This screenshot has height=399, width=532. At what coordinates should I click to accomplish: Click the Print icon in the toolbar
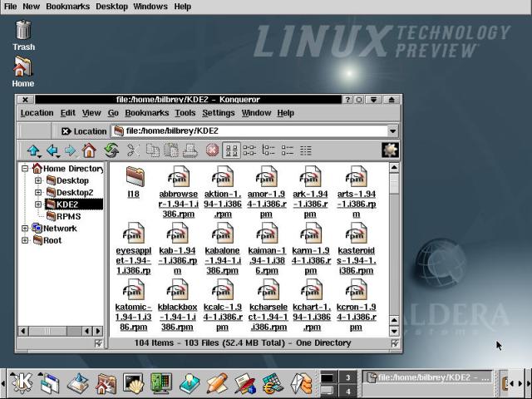(190, 150)
